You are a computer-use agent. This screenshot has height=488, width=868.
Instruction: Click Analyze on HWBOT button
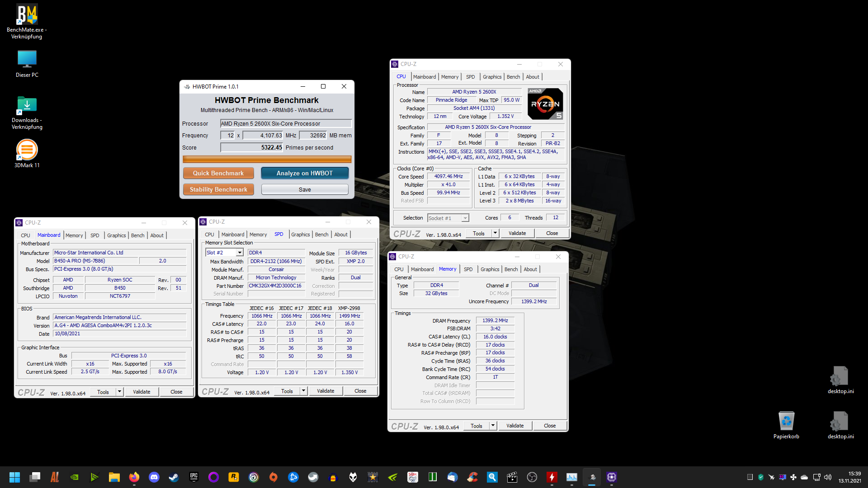pos(305,173)
